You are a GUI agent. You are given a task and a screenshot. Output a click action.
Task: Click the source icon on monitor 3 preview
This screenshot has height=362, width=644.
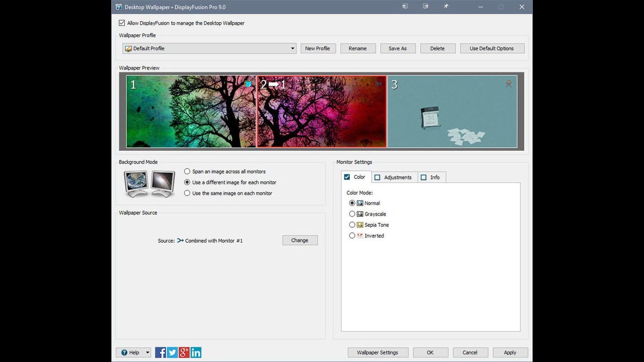[x=509, y=84]
